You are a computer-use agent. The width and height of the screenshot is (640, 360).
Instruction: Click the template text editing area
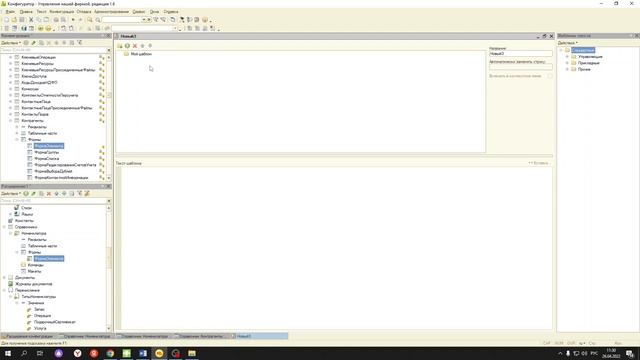click(x=337, y=247)
